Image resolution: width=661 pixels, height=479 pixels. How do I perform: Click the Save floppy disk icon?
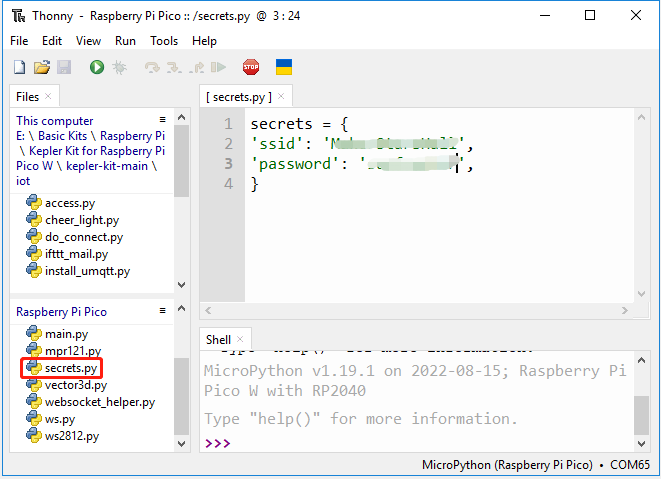point(64,67)
